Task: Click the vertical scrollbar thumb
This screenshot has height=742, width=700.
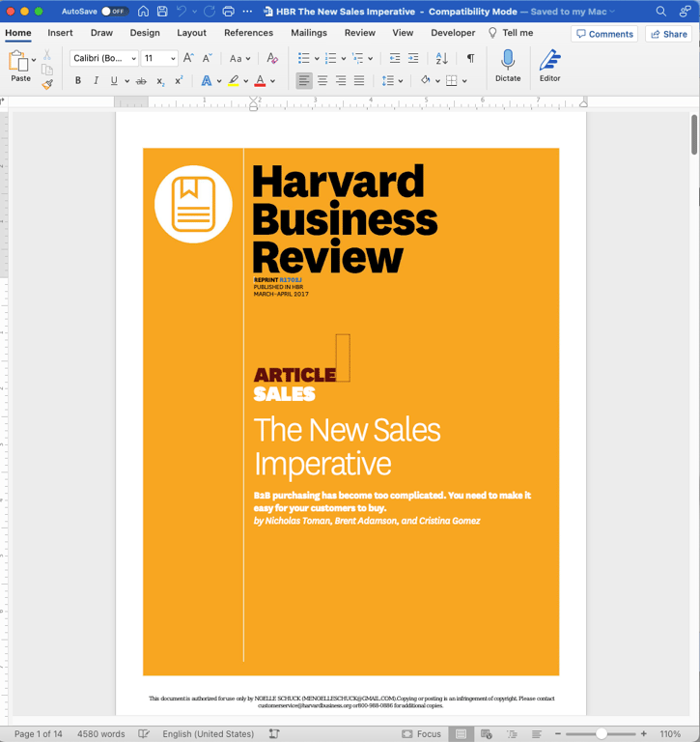Action: 694,134
